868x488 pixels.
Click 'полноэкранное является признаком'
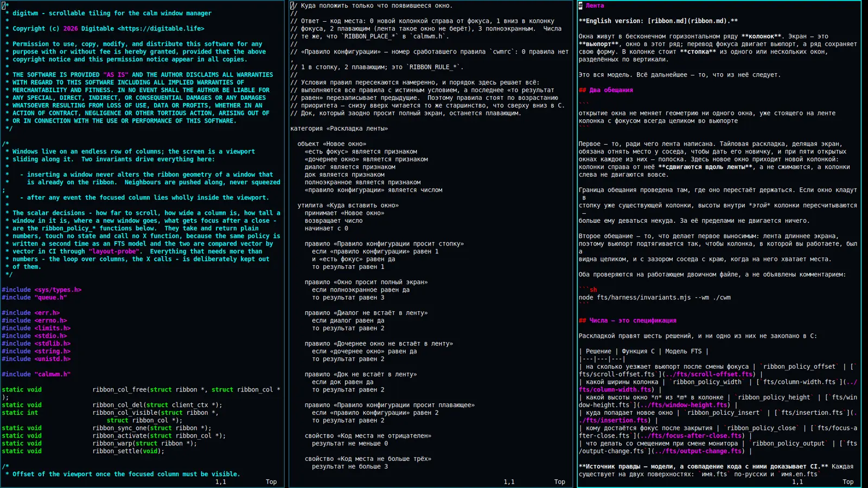(x=362, y=183)
